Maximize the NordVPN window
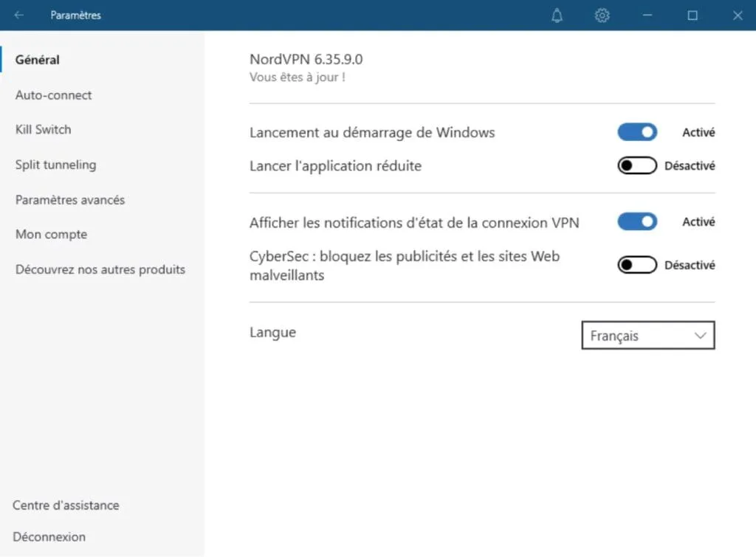Screen dimensions: 756x557 click(693, 15)
